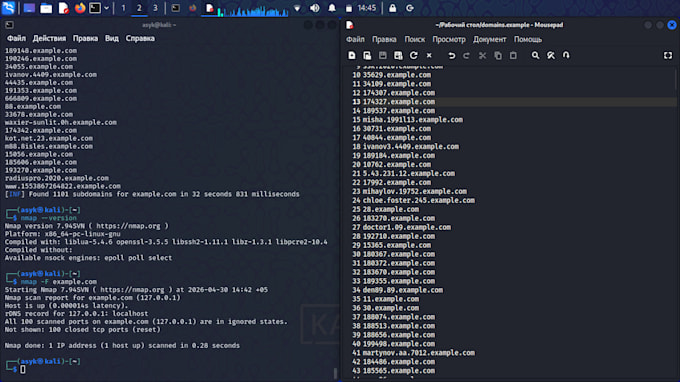Screen dimensions: 680x382
Task: Click line chloe.foster.245.example.com
Action: coord(418,200)
